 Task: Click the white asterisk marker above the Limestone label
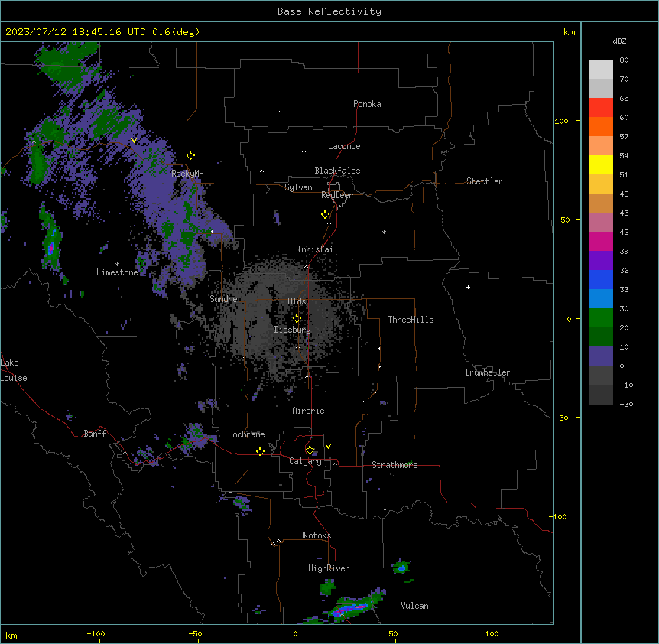pos(117,265)
